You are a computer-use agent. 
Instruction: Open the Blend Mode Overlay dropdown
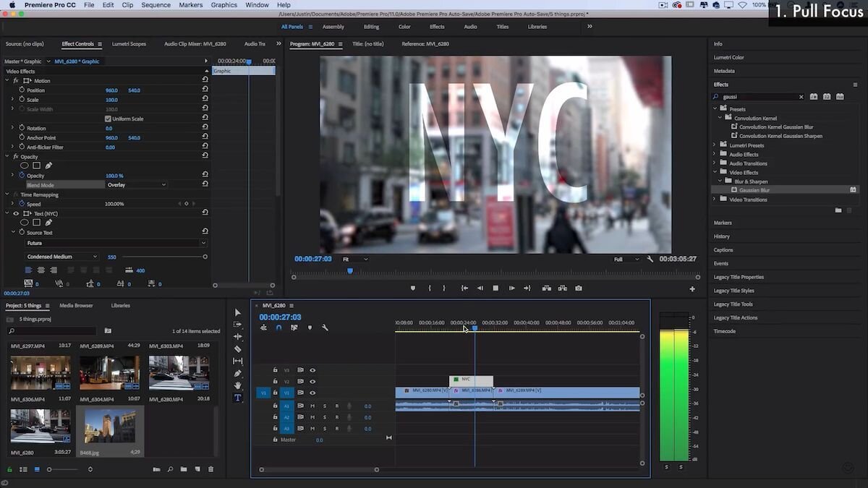136,185
